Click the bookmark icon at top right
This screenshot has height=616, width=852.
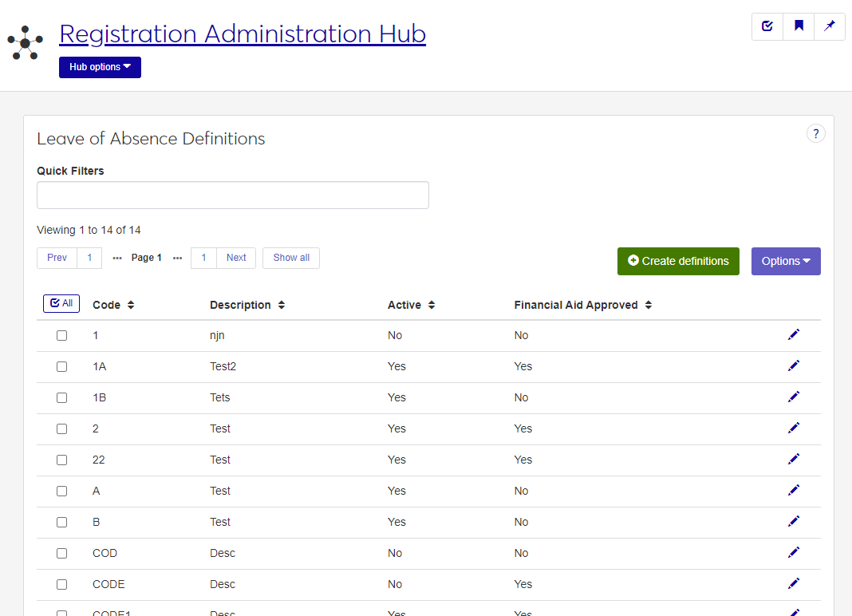pyautogui.click(x=799, y=26)
